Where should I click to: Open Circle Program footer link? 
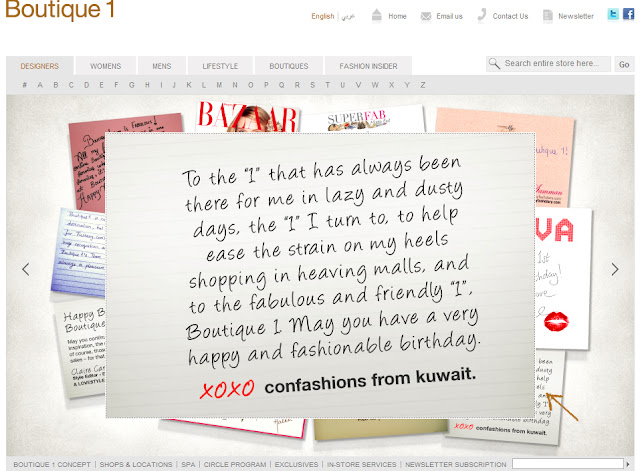click(x=235, y=464)
